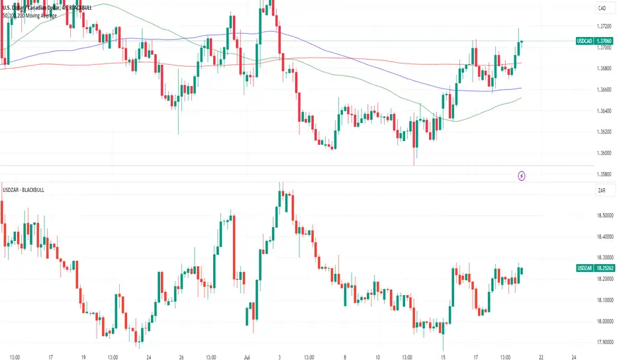Click the USDZAR 18.25262 price tag
The image size is (617, 364).
[x=595, y=268]
